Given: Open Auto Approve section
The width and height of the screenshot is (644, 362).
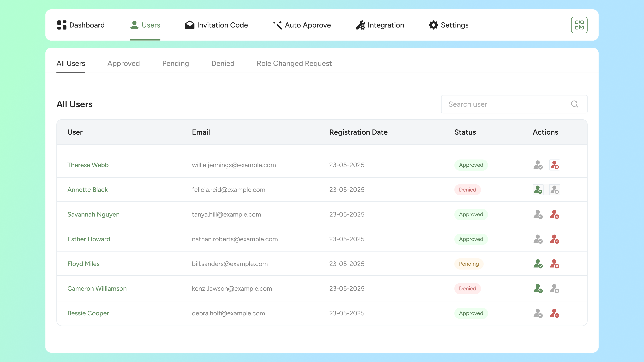Looking at the screenshot, I should pos(302,25).
